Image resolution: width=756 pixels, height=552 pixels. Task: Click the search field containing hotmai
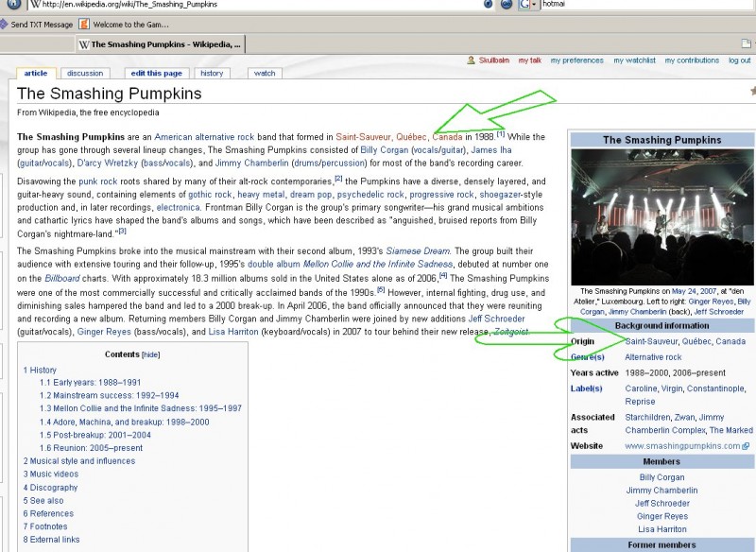[646, 4]
